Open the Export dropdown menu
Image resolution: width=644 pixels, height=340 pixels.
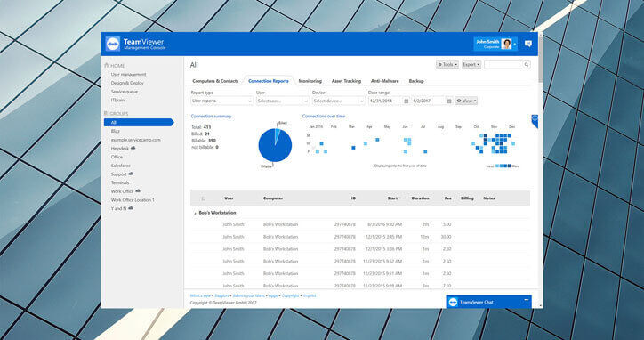tap(471, 65)
